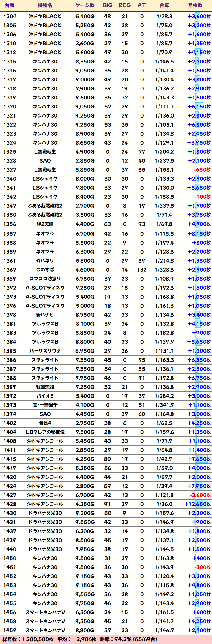Select the 絆2天膳 machine name
The height and width of the screenshot is (644, 212).
pos(45,224)
